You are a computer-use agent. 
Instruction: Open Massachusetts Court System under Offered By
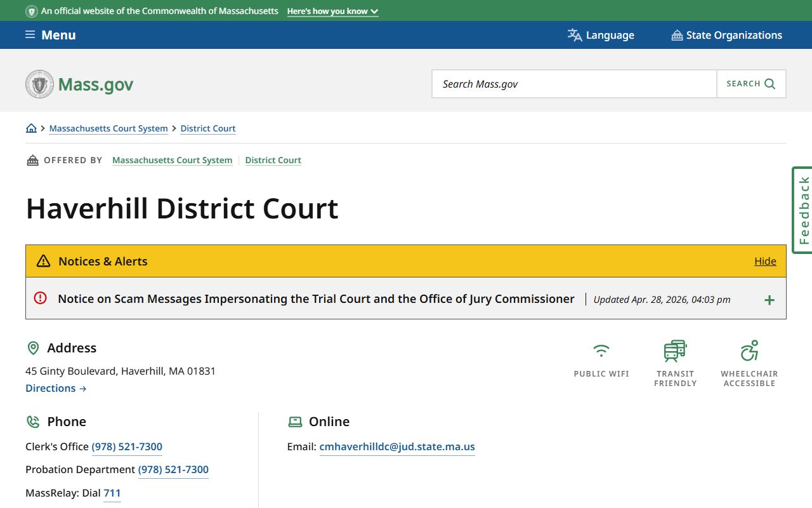(173, 160)
